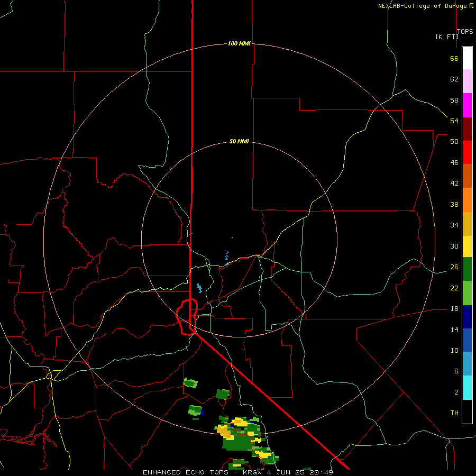Screen dimensions: 476x476
Task: Click the cyan 2 kft legend swatch
Action: 467,388
